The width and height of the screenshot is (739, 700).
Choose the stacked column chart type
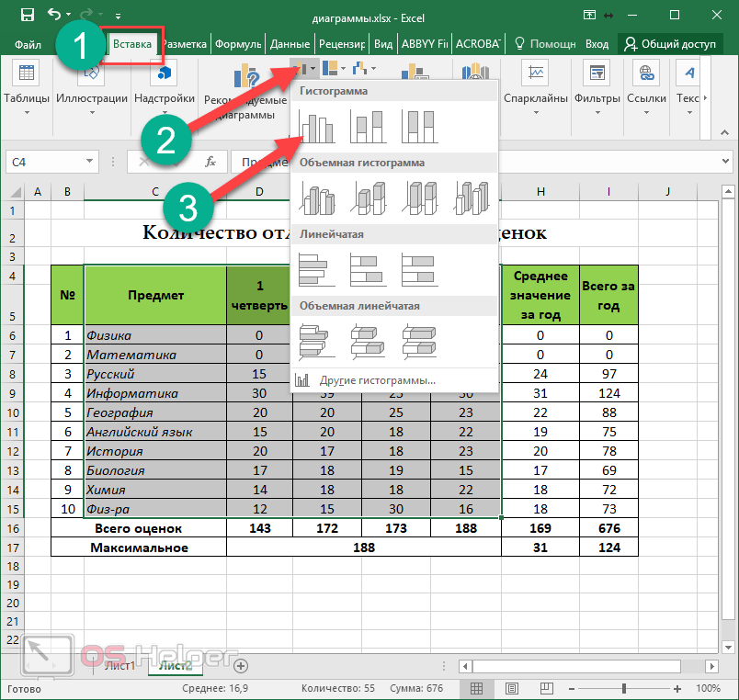pos(368,128)
